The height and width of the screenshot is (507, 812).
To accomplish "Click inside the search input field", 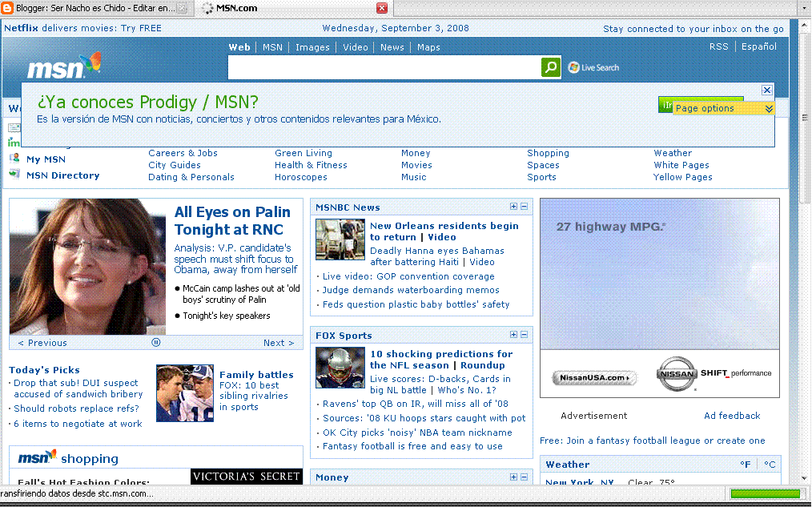I will [384, 67].
